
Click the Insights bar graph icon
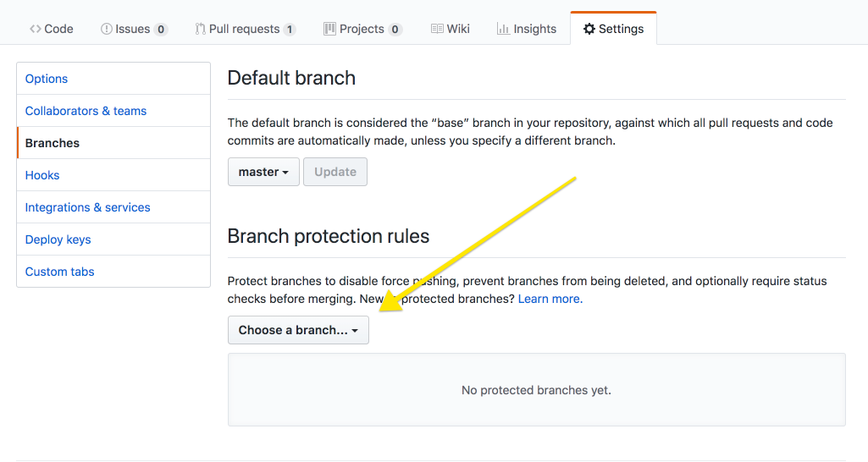tap(503, 29)
